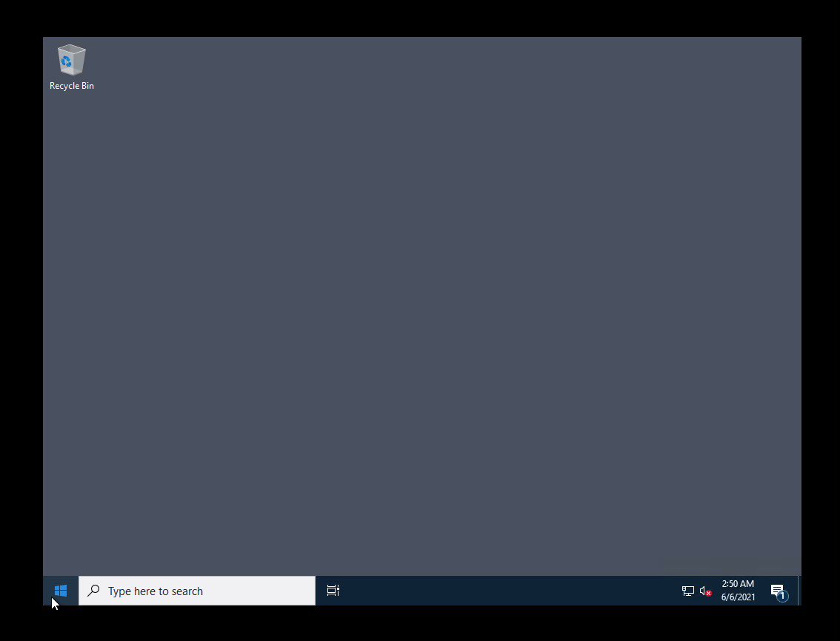The image size is (840, 641).
Task: Click the muted speaker volume icon
Action: pos(705,591)
